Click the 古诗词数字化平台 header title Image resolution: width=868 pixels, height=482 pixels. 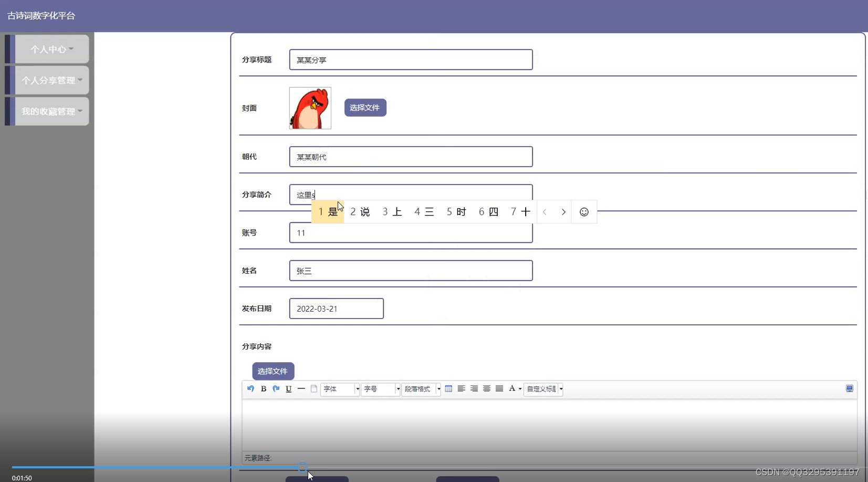(41, 16)
